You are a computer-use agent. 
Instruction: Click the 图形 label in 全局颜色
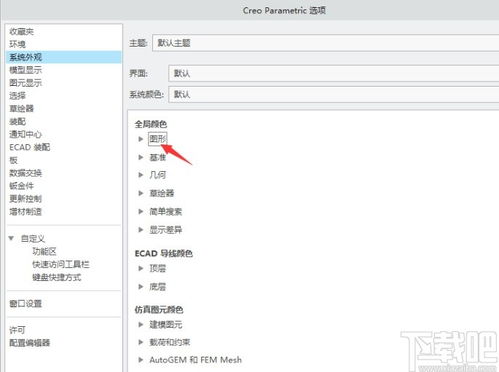coord(157,139)
